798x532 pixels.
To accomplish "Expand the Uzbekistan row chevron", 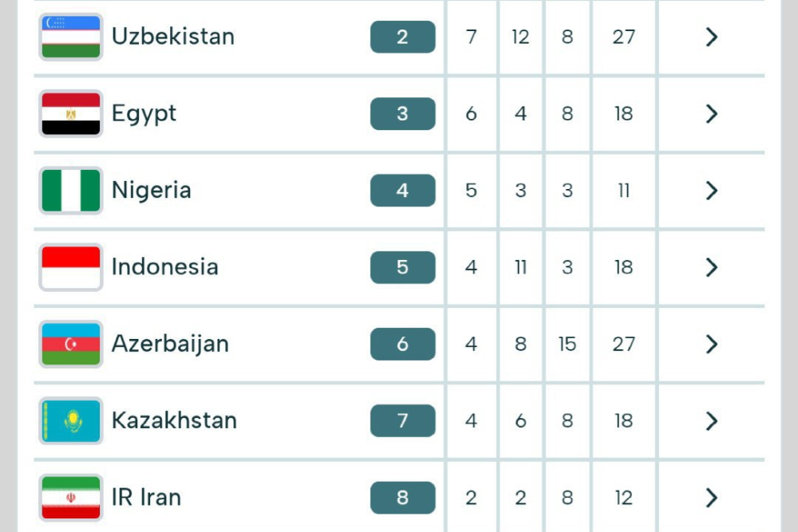I will [712, 37].
